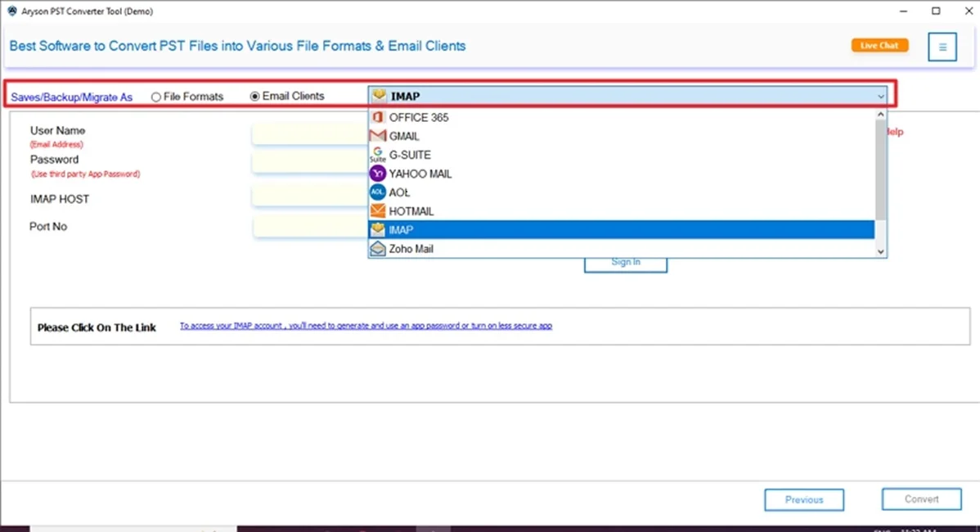Image resolution: width=980 pixels, height=532 pixels.
Task: Choose AOL from the list
Action: [621, 192]
